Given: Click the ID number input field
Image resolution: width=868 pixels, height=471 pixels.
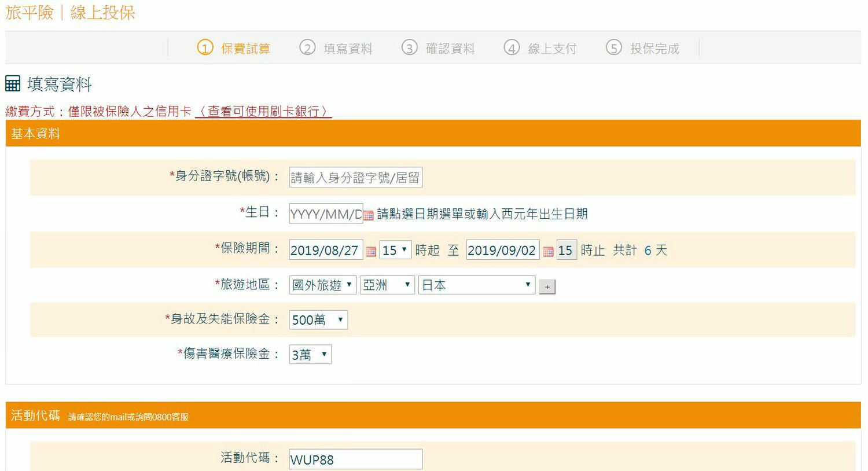Looking at the screenshot, I should [x=355, y=177].
